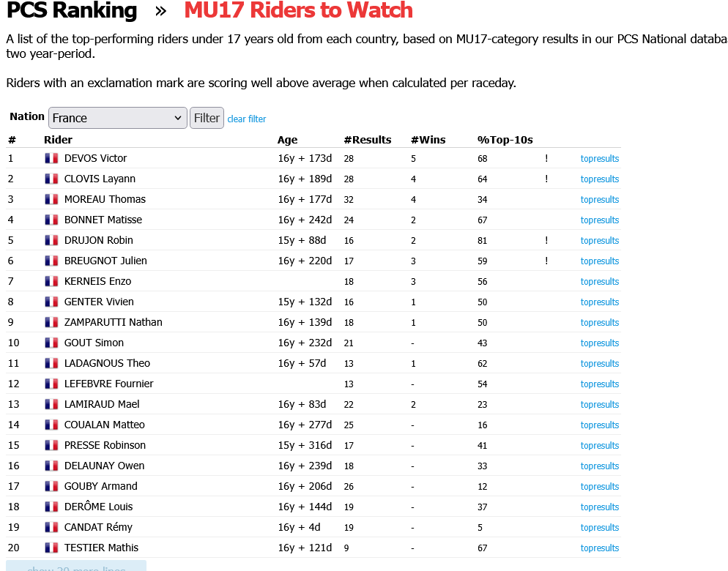This screenshot has height=571, width=728.
Task: Open topresults for COUALAN Matteo
Action: (599, 425)
